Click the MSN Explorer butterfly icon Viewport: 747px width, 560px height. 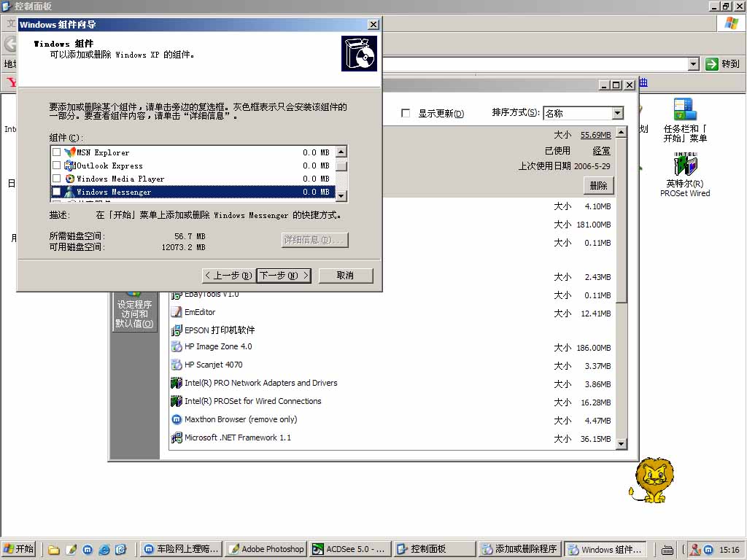(70, 152)
